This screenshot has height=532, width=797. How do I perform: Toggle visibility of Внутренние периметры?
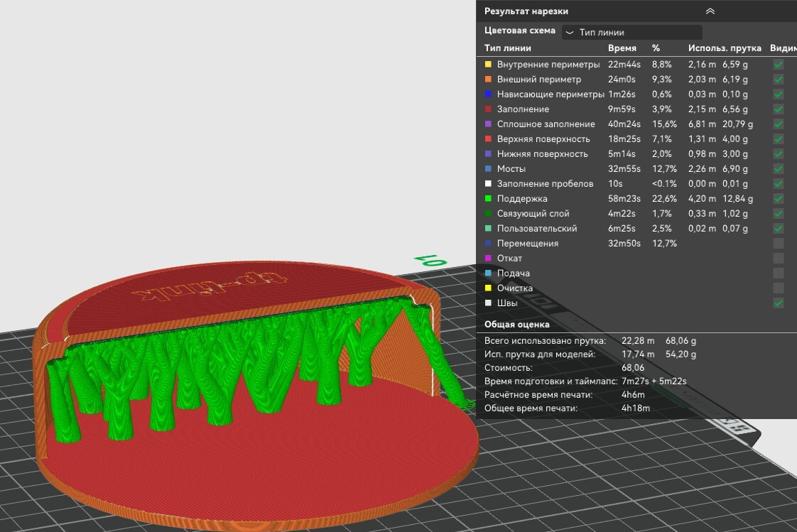[x=779, y=65]
